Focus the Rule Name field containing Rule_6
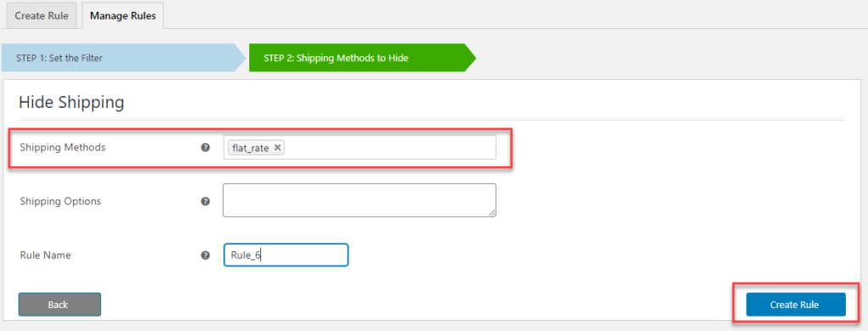The image size is (868, 331). coord(286,255)
